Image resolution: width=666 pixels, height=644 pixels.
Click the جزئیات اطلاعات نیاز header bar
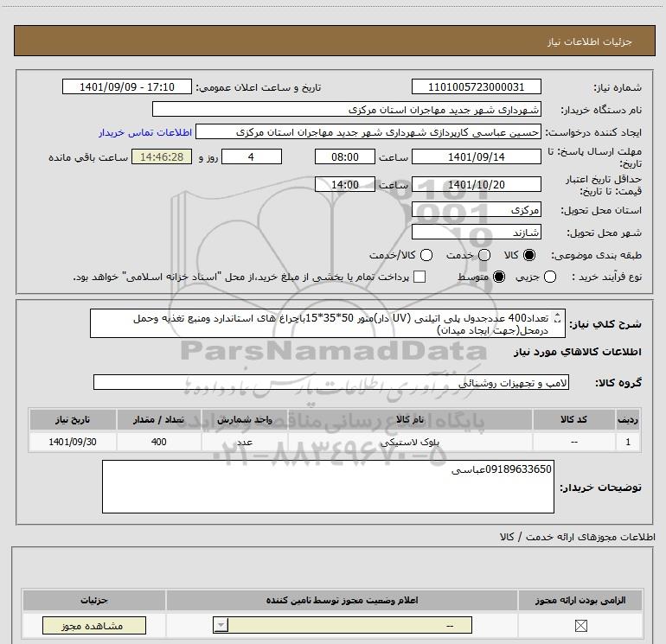click(x=334, y=41)
